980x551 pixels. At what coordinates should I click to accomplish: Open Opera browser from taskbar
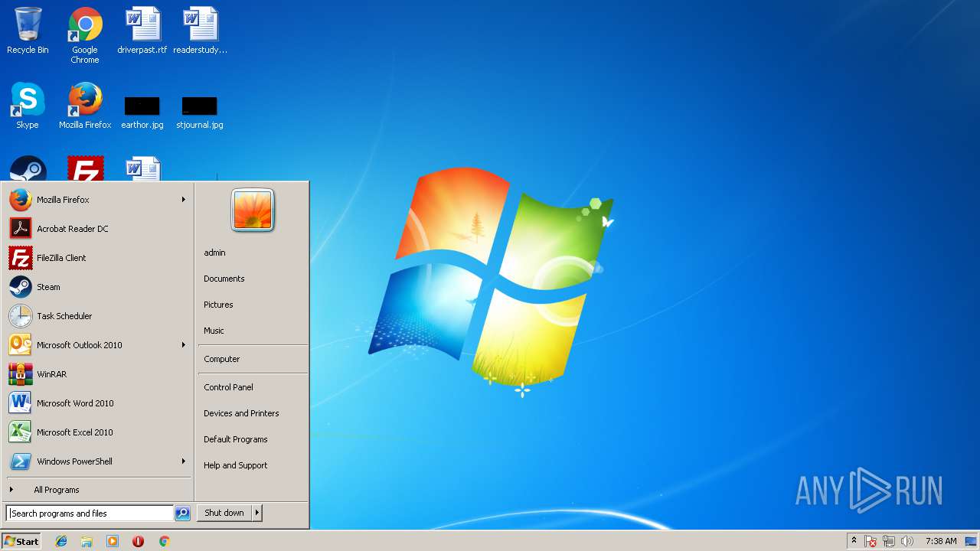coord(138,541)
